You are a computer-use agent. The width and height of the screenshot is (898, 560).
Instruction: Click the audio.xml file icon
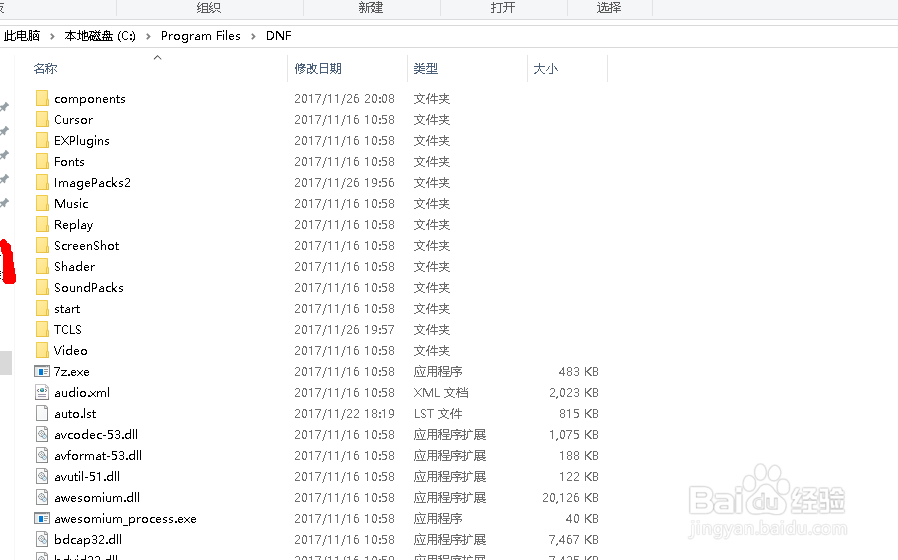[x=42, y=392]
